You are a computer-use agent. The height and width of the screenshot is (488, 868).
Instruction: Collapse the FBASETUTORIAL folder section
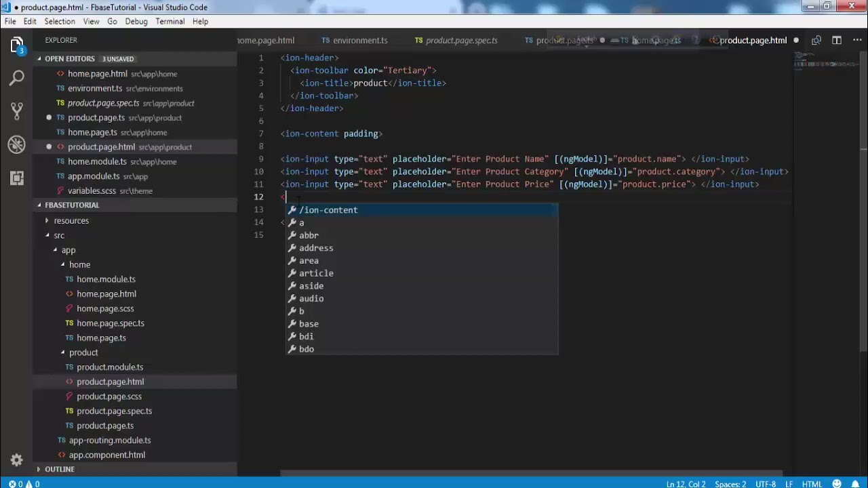pyautogui.click(x=39, y=205)
